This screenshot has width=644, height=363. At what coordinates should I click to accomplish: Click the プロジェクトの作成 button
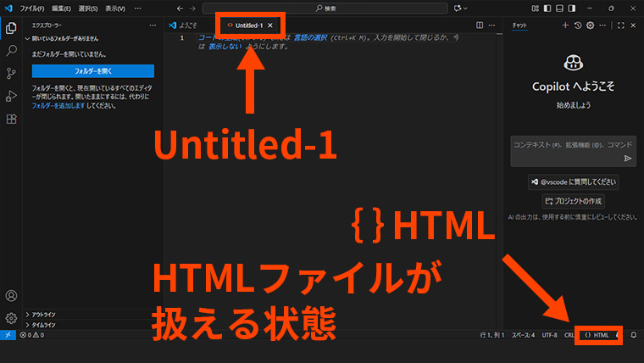coord(573,201)
